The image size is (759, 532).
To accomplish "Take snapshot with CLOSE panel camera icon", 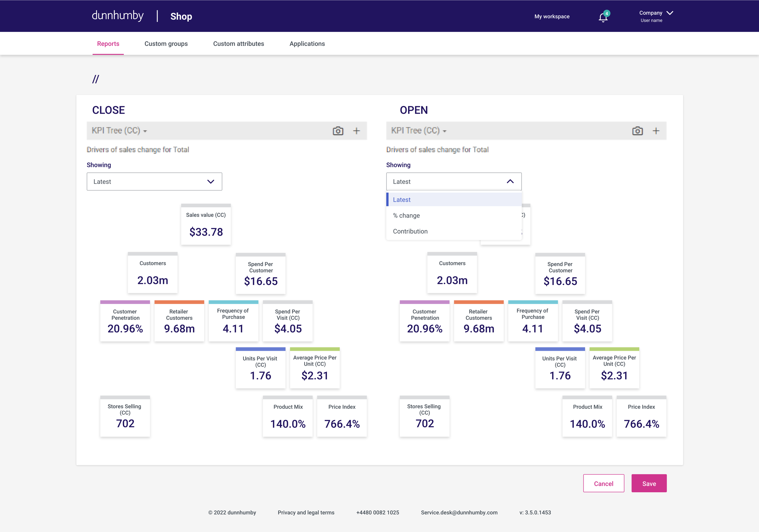I will (338, 131).
